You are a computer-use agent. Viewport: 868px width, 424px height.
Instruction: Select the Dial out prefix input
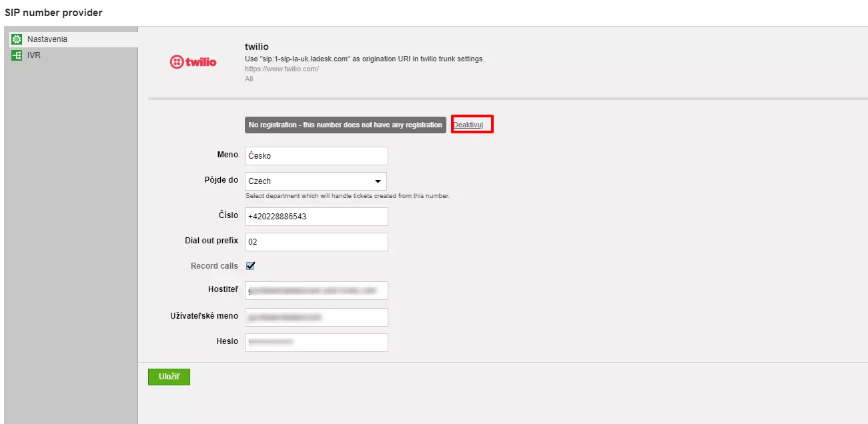coord(316,242)
